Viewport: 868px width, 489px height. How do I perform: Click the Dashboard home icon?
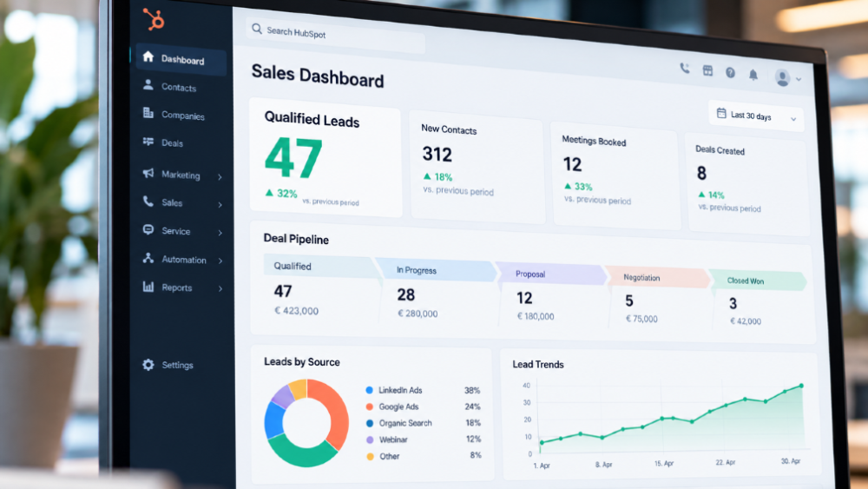[x=148, y=56]
